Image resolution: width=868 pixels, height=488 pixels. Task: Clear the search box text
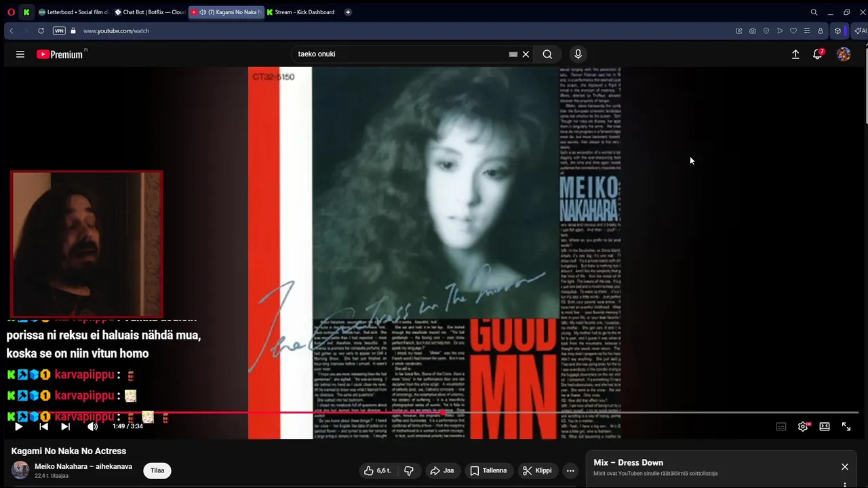pos(526,54)
